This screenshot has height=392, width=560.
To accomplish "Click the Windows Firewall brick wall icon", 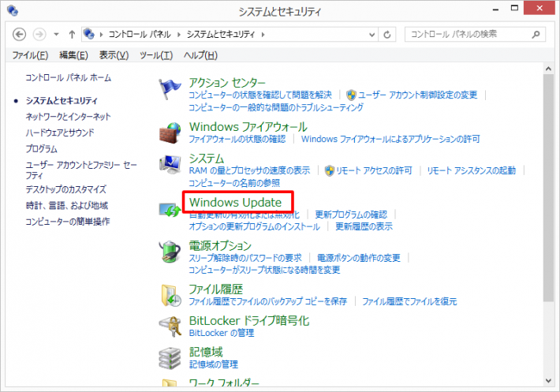I will tap(170, 133).
